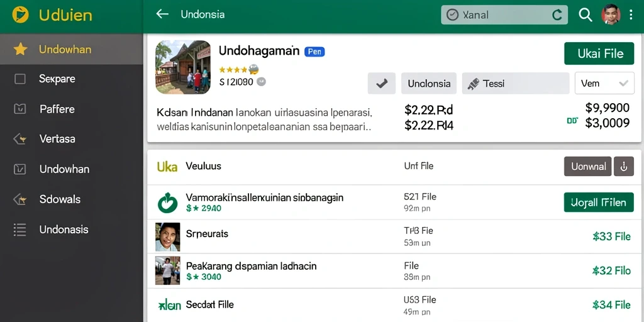This screenshot has width=644, height=322.
Task: Click the download arrow button beside Uonwnal
Action: [x=624, y=166]
